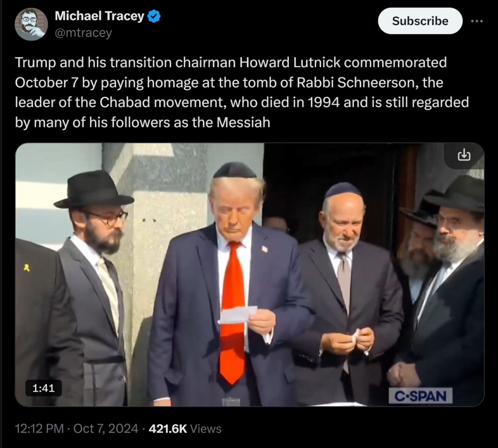The height and width of the screenshot is (448, 498).
Task: Visit the @mtracey handle link
Action: pos(83,33)
